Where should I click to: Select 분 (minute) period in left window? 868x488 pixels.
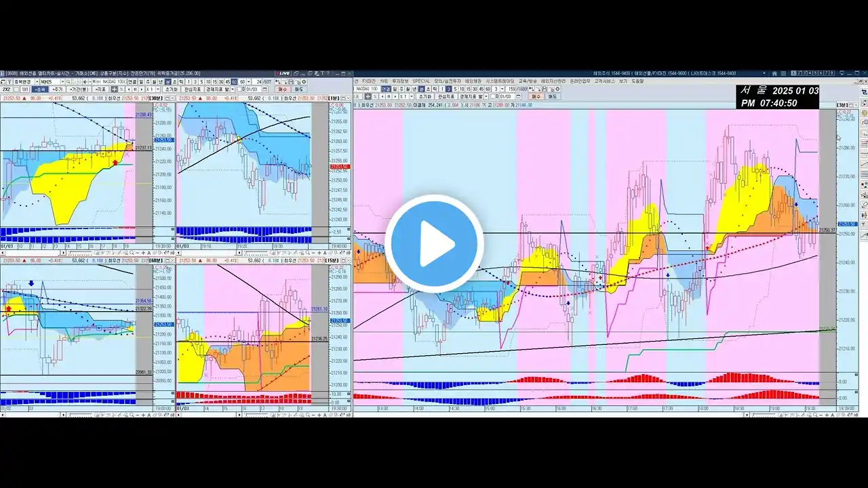tap(167, 81)
